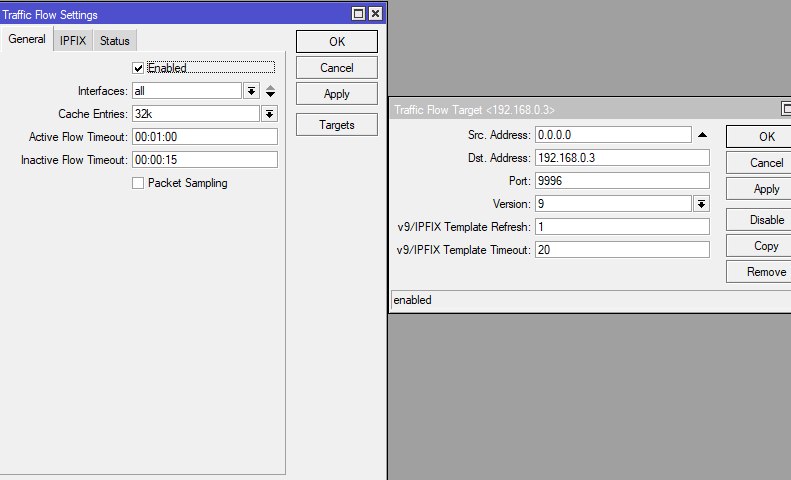Screen dimensions: 791x480
Task: Click the Active Flow Timeout field
Action: pos(205,137)
